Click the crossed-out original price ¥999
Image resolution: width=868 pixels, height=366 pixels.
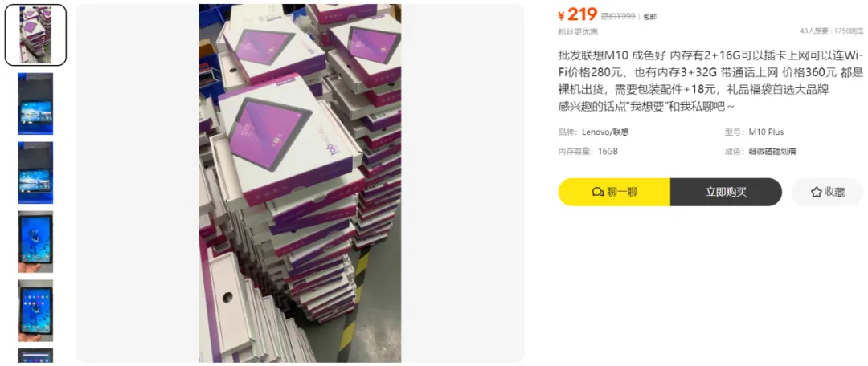618,17
